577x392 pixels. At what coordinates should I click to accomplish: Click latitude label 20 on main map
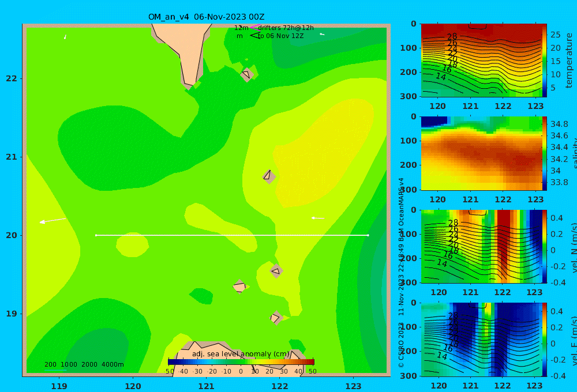[x=12, y=235]
